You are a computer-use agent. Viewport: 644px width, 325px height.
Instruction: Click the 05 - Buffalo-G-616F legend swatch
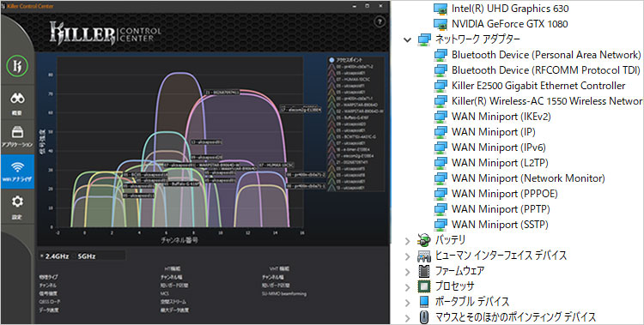(x=331, y=117)
